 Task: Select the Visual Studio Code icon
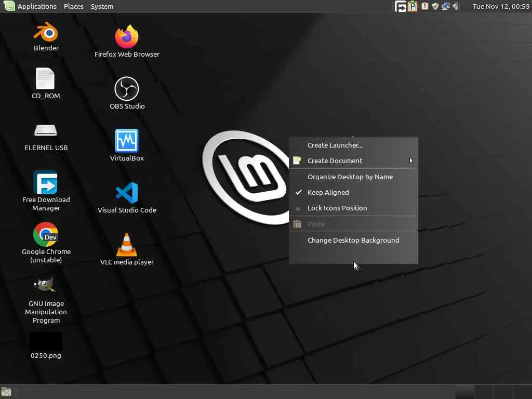[127, 193]
